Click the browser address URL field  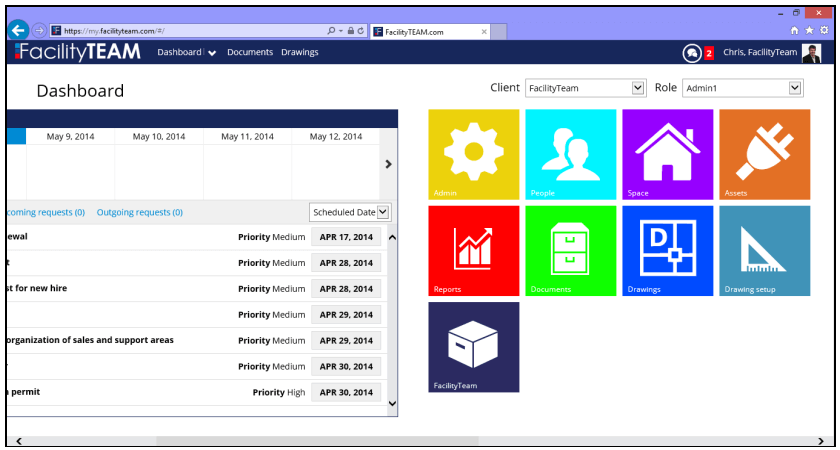click(x=188, y=31)
